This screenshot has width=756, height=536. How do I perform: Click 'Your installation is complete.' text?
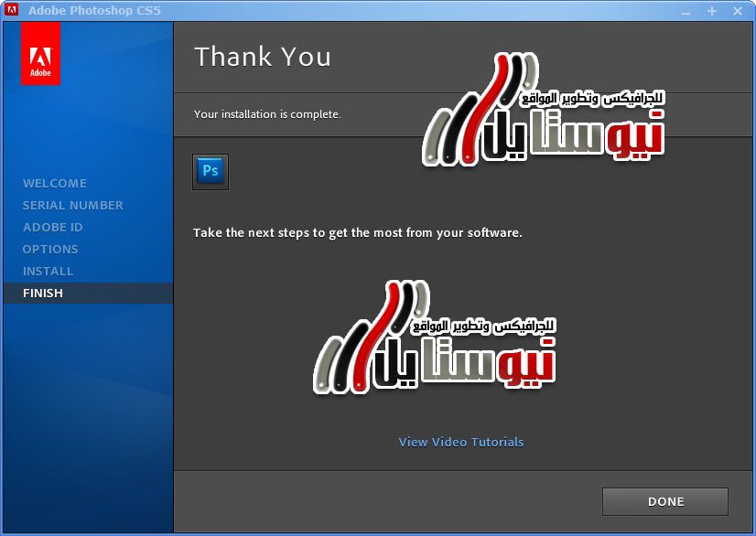click(x=267, y=114)
